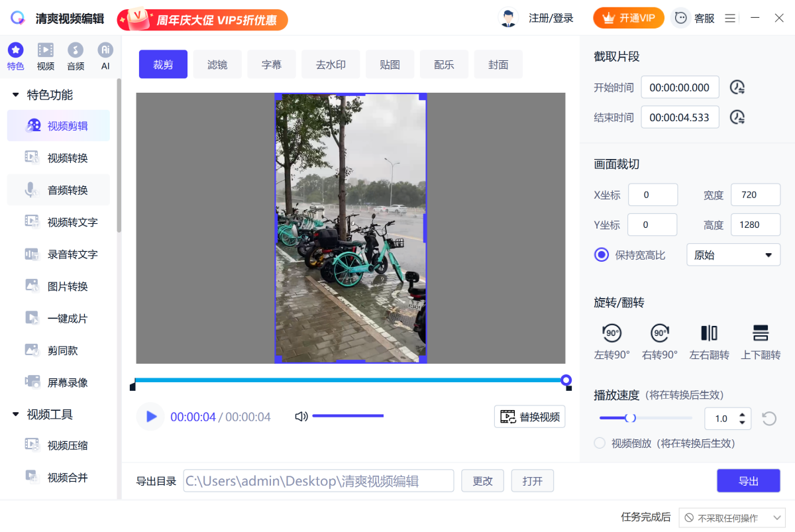Click the 替换视频 button
This screenshot has height=532, width=795.
[529, 417]
